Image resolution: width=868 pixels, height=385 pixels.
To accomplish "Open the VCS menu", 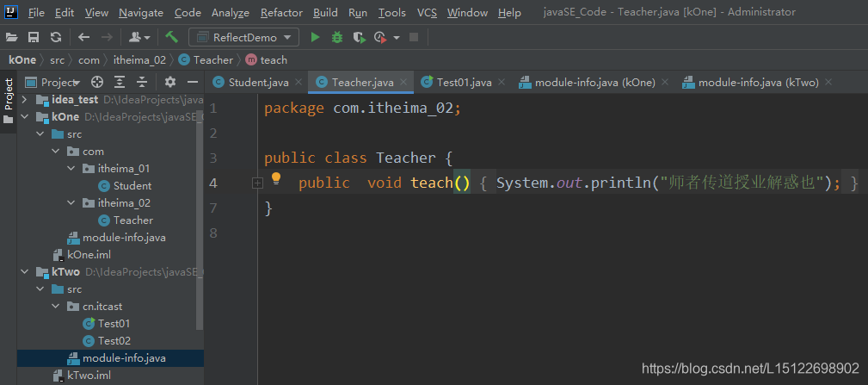I will click(426, 12).
